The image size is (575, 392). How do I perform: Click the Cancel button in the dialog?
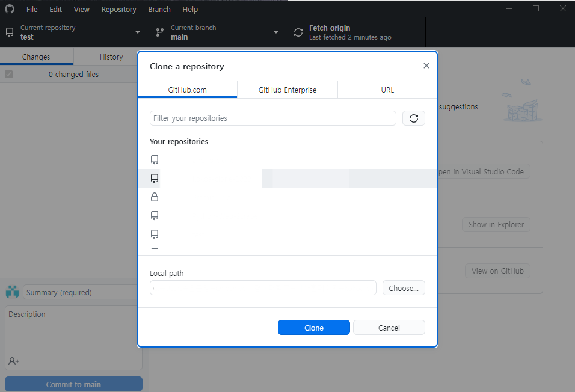[x=389, y=328]
